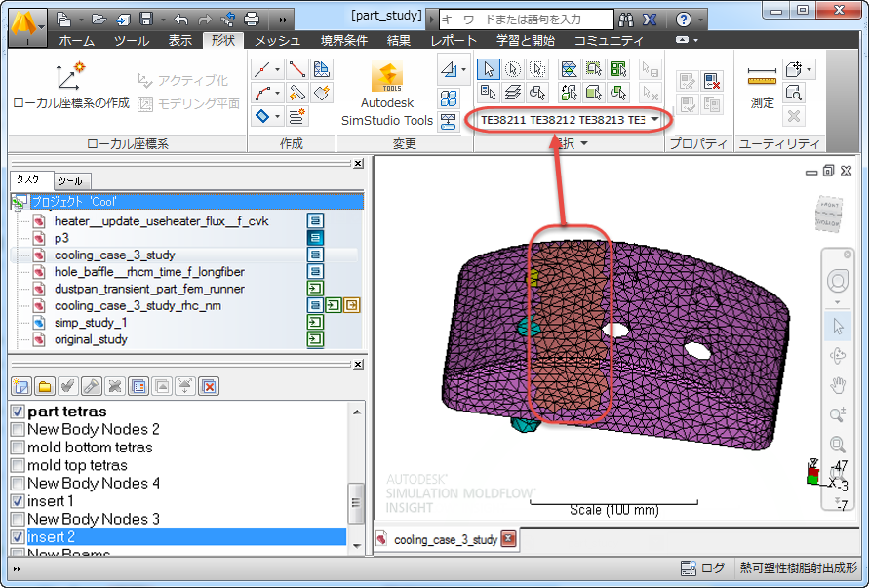Screen dimensions: 869x588
Task: Click the select by layer icon
Action: click(513, 92)
